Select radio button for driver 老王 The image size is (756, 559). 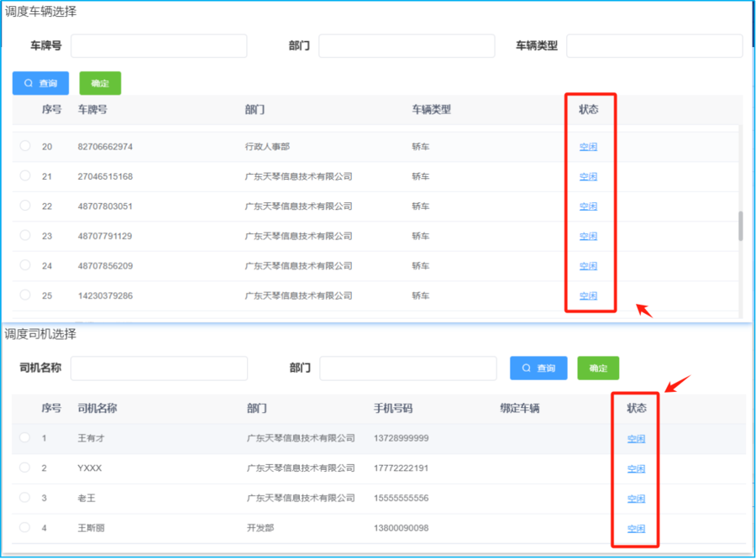coord(24,497)
